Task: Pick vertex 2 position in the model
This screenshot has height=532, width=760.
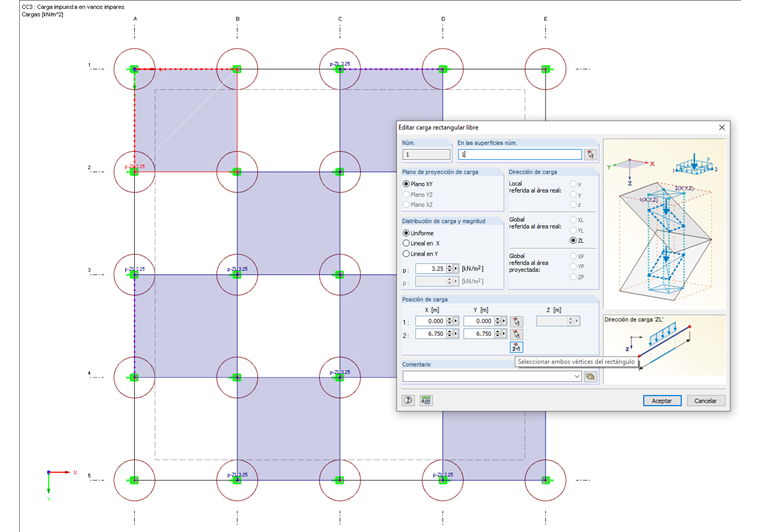Action: (517, 334)
